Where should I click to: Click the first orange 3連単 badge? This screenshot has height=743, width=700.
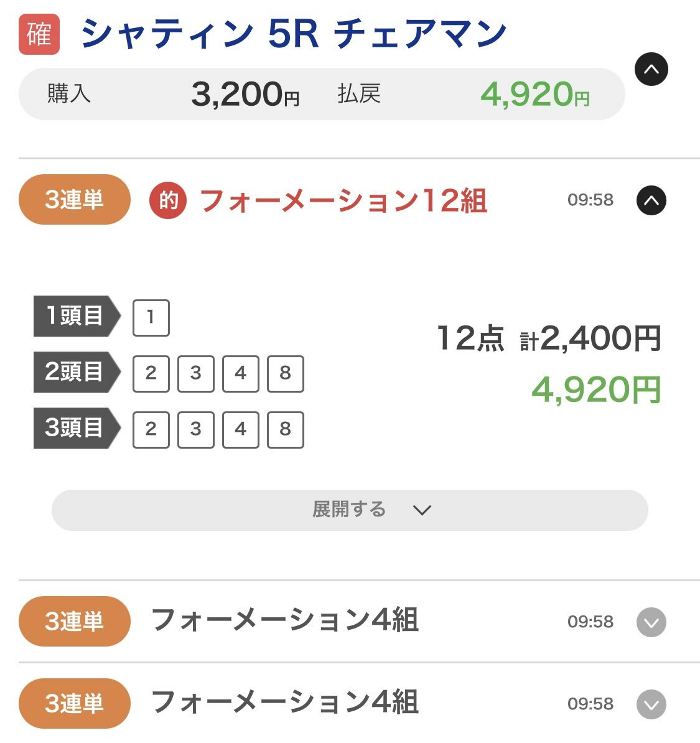(x=75, y=200)
